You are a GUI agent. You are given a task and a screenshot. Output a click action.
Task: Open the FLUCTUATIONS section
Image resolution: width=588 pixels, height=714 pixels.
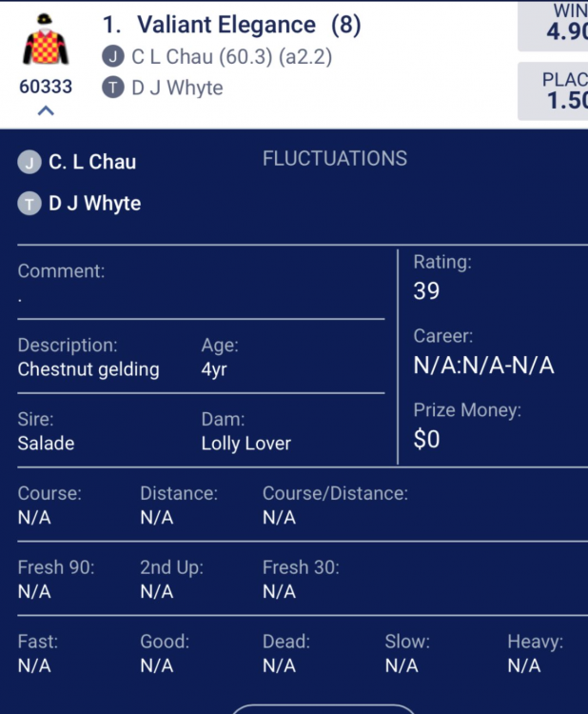[335, 159]
